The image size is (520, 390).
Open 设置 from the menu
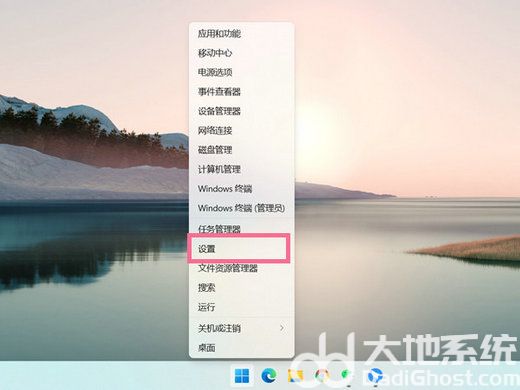pos(241,249)
